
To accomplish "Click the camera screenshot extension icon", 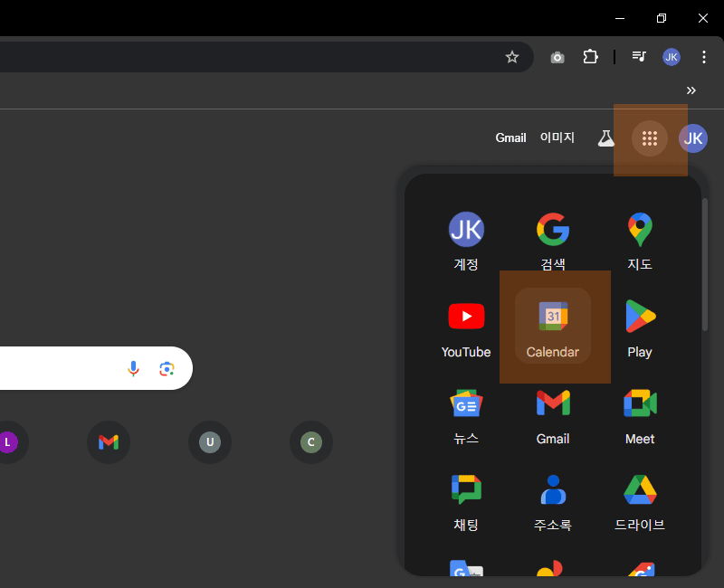I will tap(557, 57).
